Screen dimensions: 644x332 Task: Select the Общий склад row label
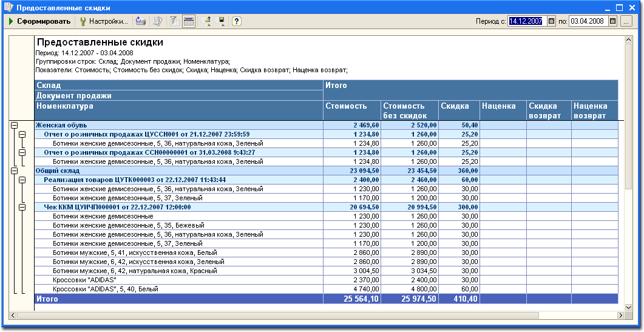[x=58, y=171]
